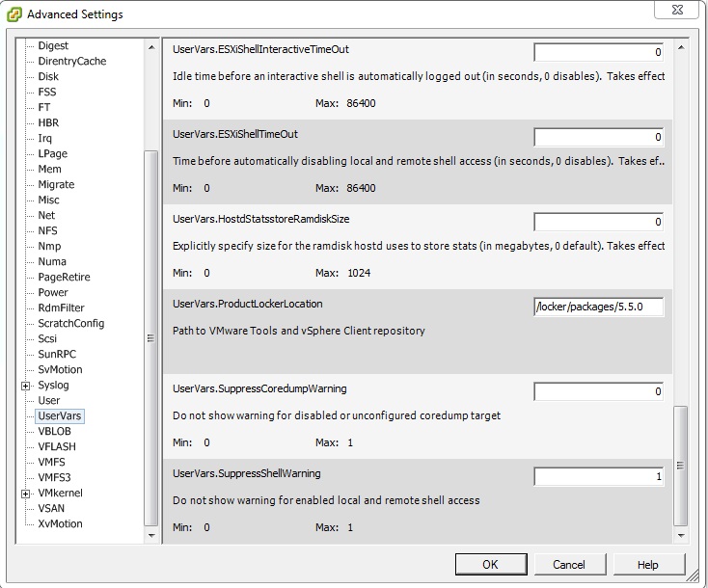Click the SuppressCoredumpWarning value field
This screenshot has width=708, height=588.
point(598,392)
